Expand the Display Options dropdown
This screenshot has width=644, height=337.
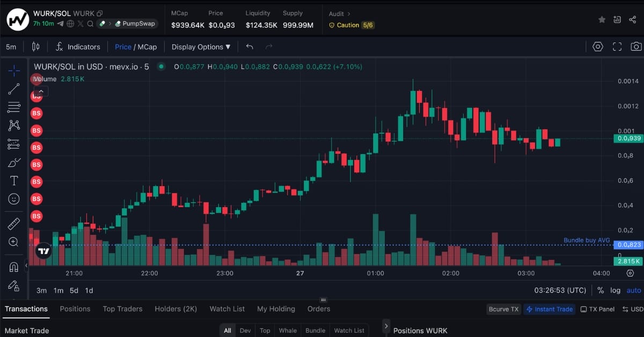pos(201,47)
